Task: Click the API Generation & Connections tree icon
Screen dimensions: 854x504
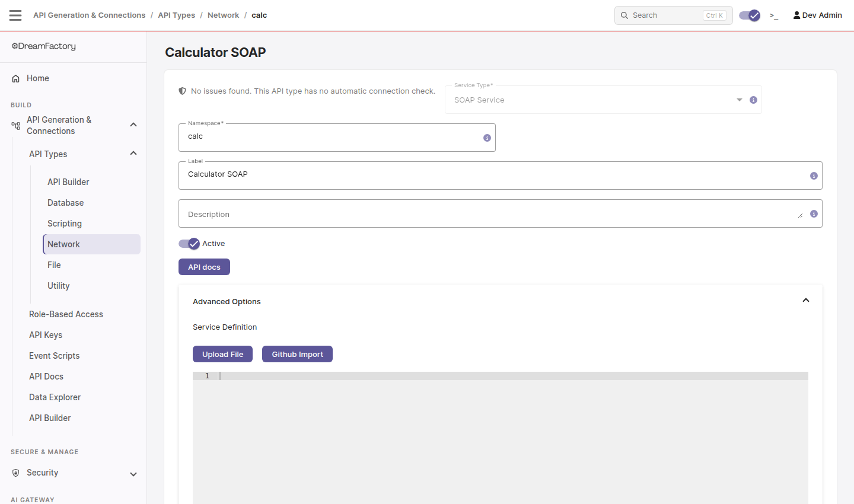Action: (16, 125)
